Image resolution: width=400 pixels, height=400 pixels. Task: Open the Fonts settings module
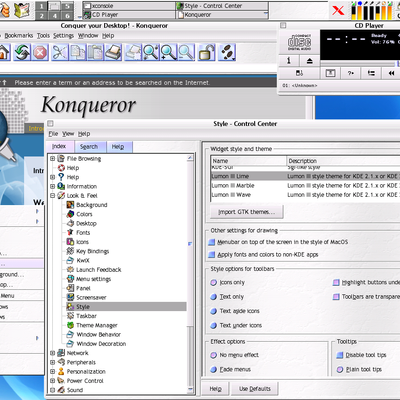(x=83, y=232)
